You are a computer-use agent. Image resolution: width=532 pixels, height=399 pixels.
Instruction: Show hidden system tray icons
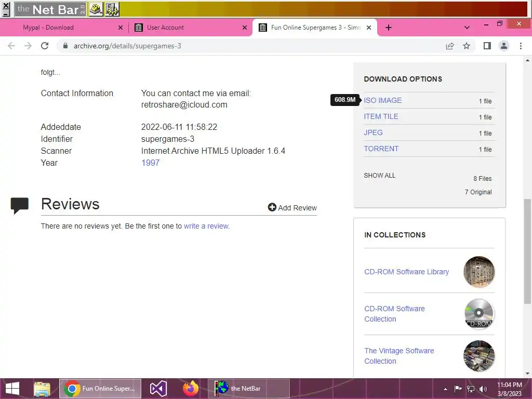445,389
